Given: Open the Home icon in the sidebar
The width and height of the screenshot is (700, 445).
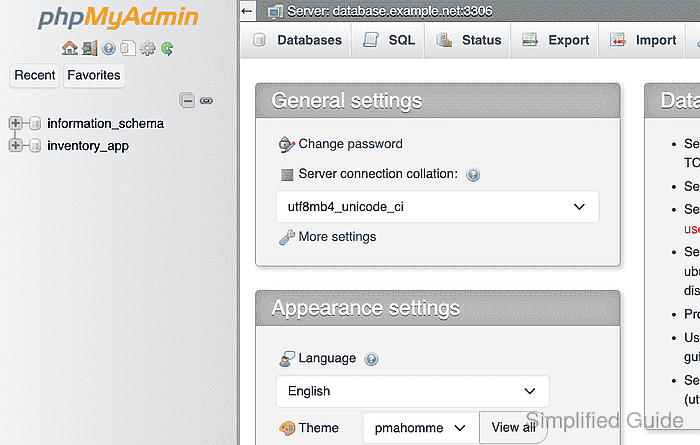Looking at the screenshot, I should click(70, 48).
